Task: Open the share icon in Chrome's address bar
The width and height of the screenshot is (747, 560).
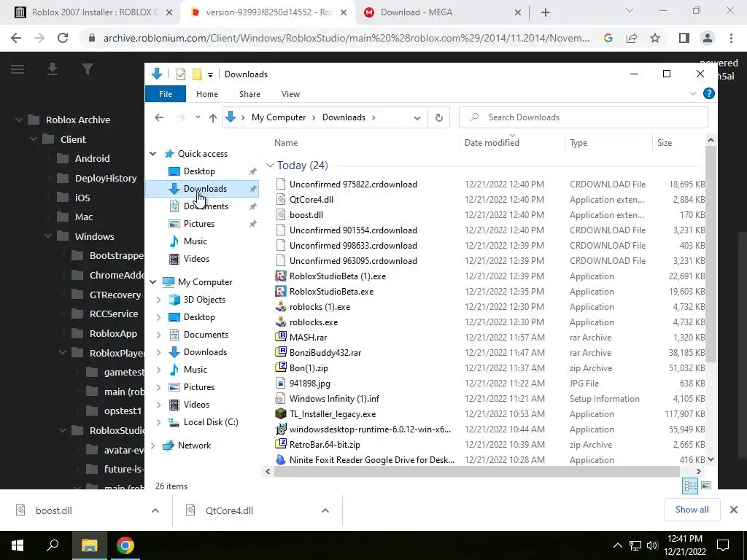Action: (x=632, y=38)
